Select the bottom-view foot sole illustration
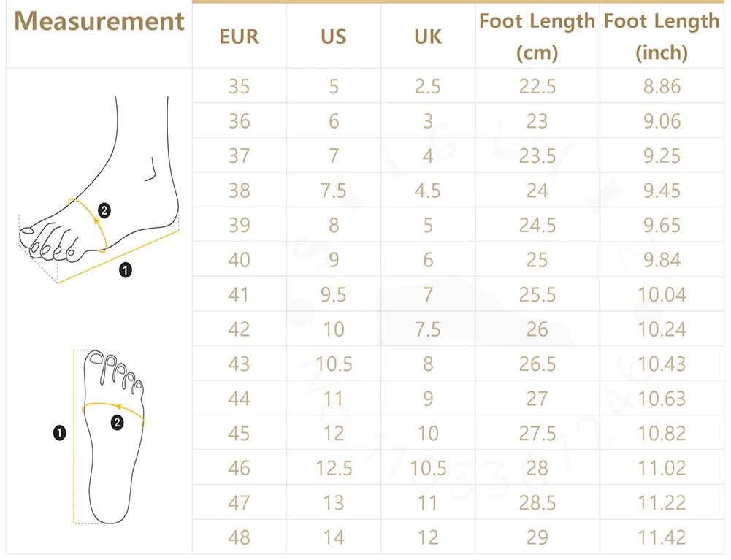Viewport: 731px width, 560px height. [116, 435]
